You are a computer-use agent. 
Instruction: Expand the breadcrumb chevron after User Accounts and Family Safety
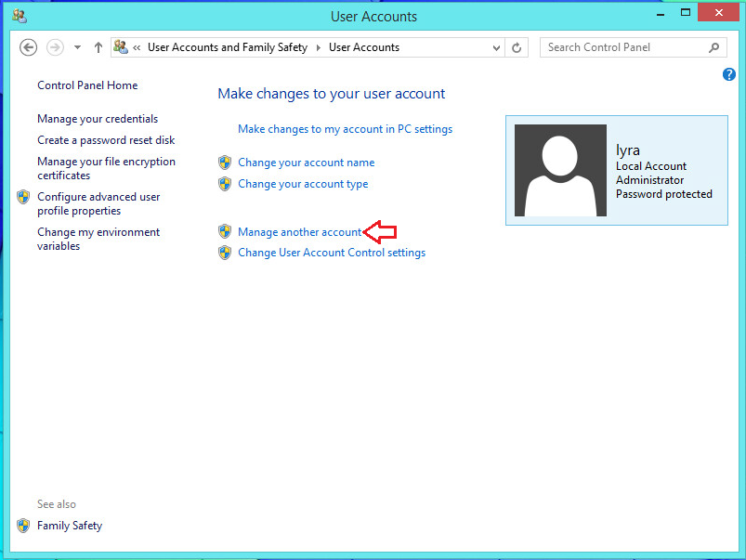tap(318, 47)
